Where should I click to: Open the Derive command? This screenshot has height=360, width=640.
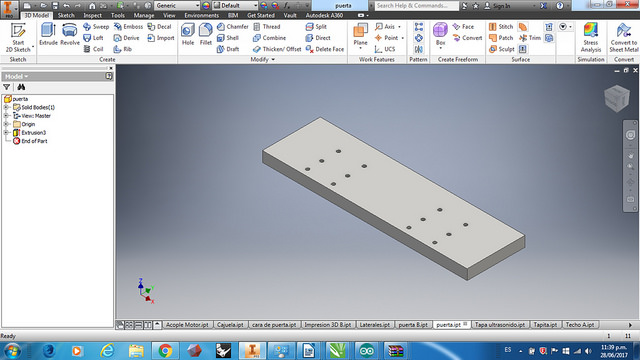point(127,38)
